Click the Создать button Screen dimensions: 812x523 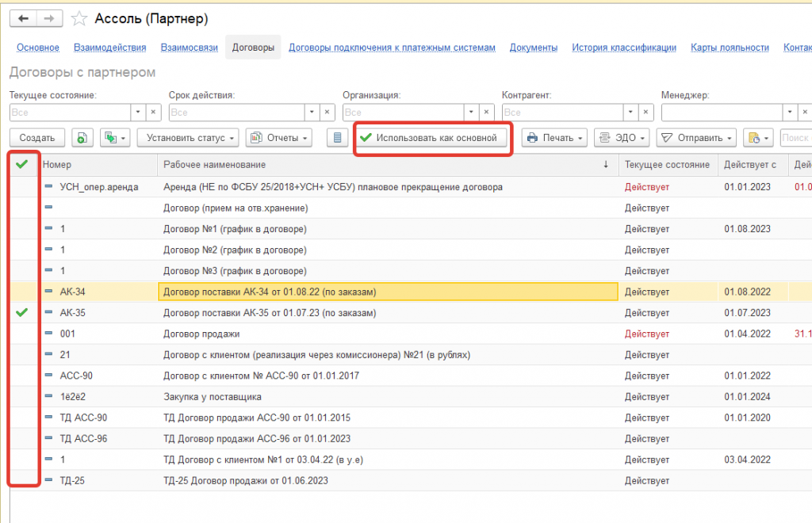click(x=37, y=138)
